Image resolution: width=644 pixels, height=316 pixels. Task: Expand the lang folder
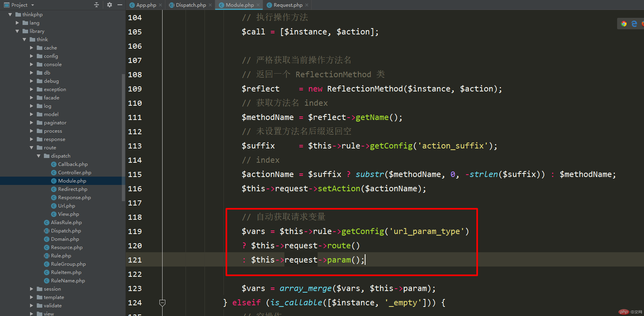click(x=17, y=23)
